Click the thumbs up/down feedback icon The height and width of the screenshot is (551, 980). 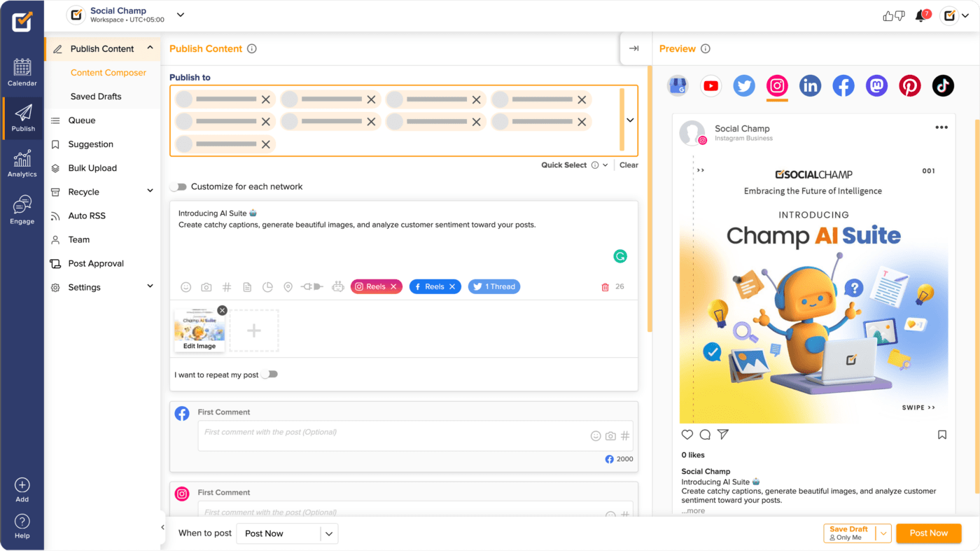pyautogui.click(x=894, y=15)
